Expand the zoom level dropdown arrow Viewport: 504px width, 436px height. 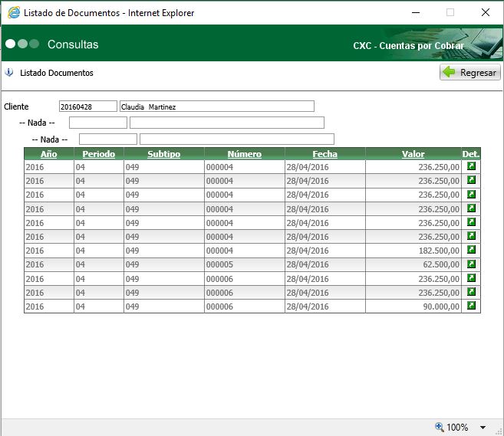[483, 428]
